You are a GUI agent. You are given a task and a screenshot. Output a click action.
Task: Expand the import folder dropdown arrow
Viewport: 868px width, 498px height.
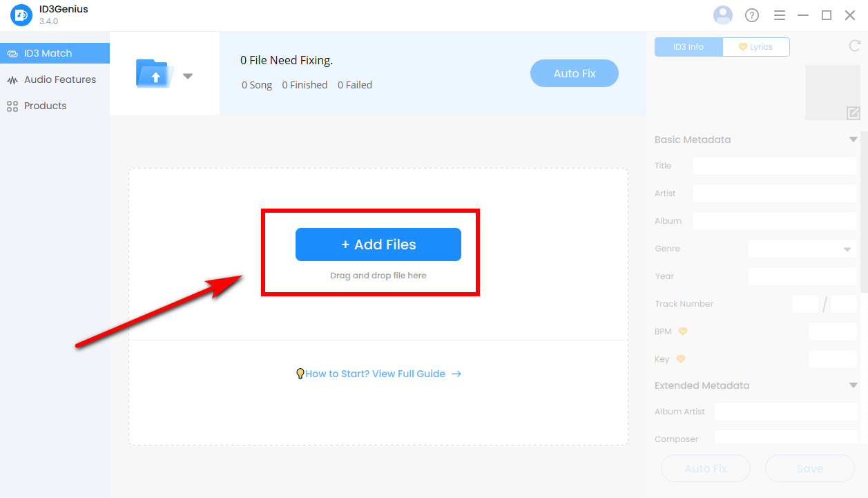pyautogui.click(x=188, y=76)
